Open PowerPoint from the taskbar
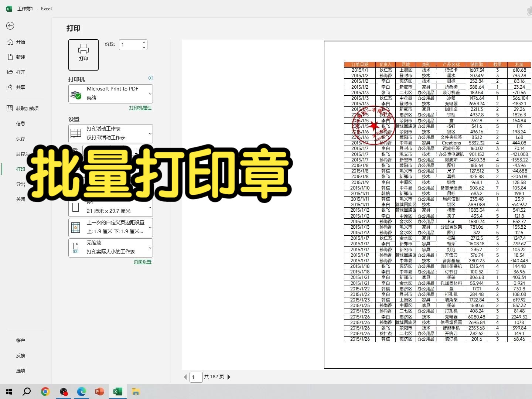Viewport: 532px width, 399px height. click(x=99, y=392)
